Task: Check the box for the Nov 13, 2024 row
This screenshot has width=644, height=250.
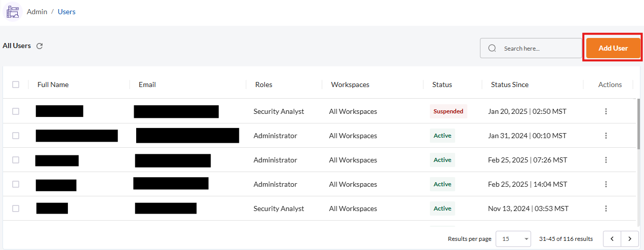Action: [16, 209]
